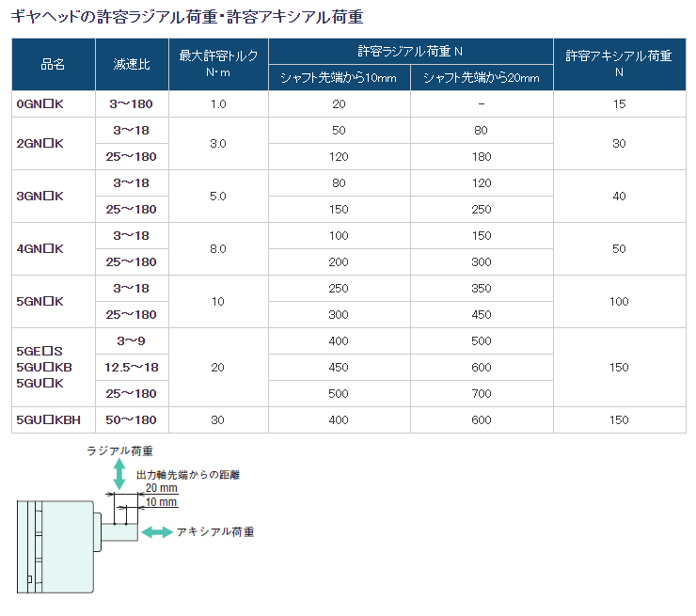
Task: Select the 700 radial load value
Action: click(482, 393)
